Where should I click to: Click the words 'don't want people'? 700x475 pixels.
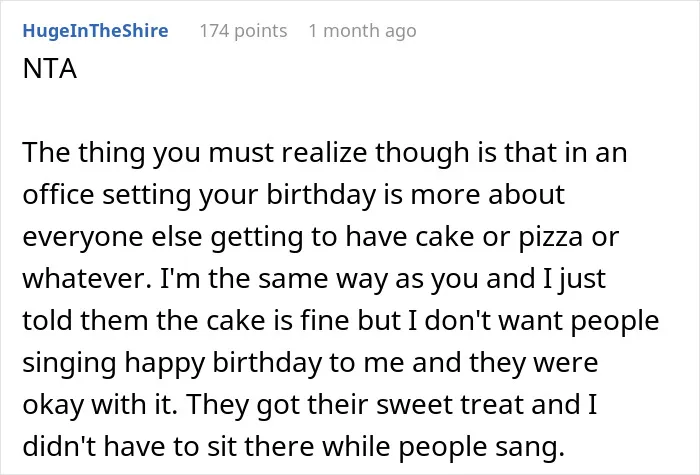coord(542,321)
